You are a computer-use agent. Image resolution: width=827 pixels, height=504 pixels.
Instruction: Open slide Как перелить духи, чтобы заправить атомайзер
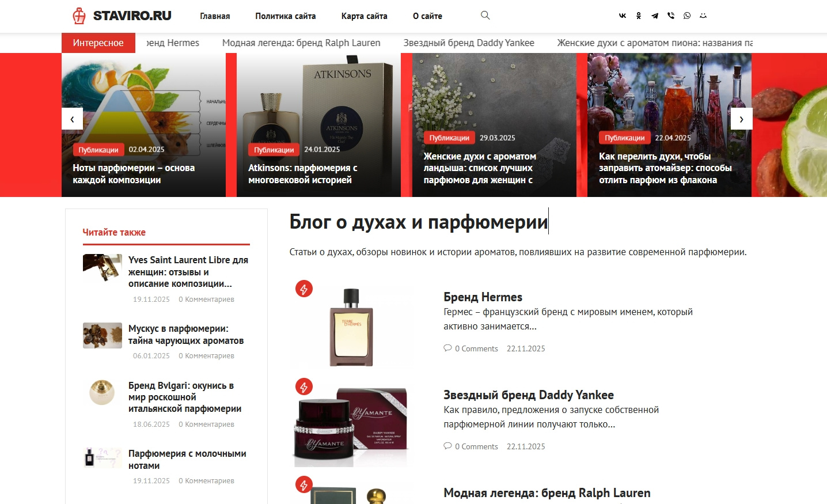[665, 168]
